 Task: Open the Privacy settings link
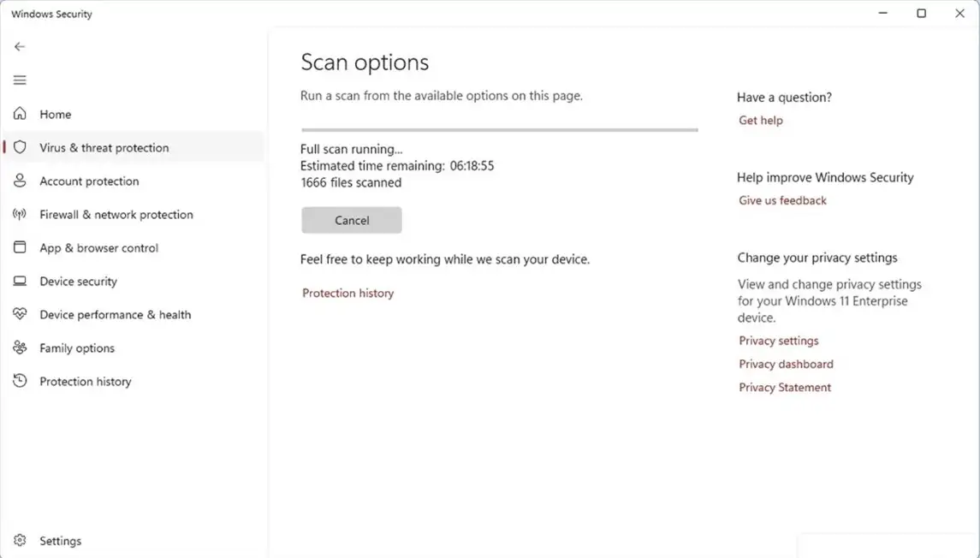[778, 341]
